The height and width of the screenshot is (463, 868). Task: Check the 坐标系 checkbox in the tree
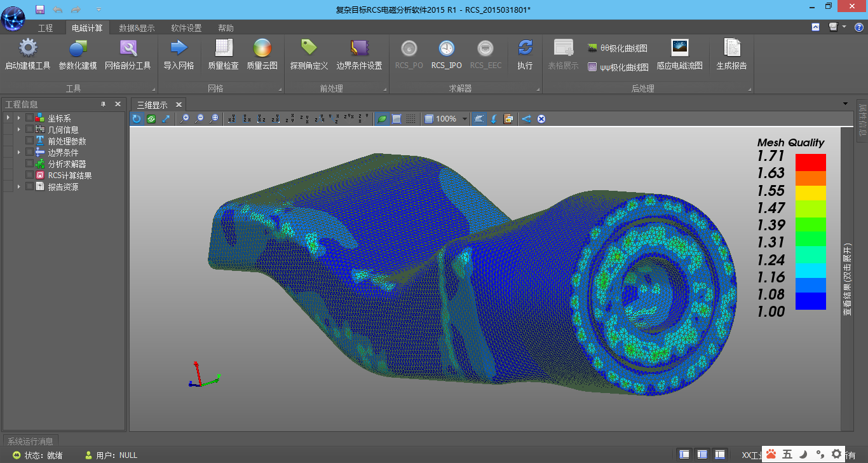pyautogui.click(x=29, y=118)
